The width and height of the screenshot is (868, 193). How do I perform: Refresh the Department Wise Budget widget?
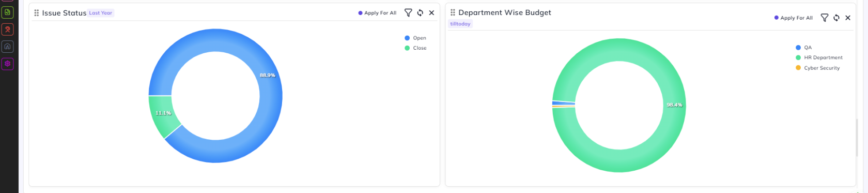(x=836, y=18)
